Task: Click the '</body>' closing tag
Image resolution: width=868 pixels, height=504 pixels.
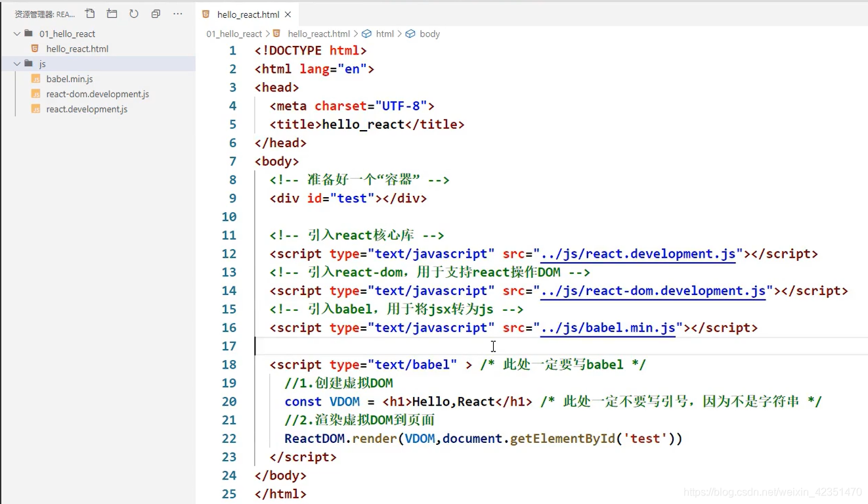Action: coord(280,476)
